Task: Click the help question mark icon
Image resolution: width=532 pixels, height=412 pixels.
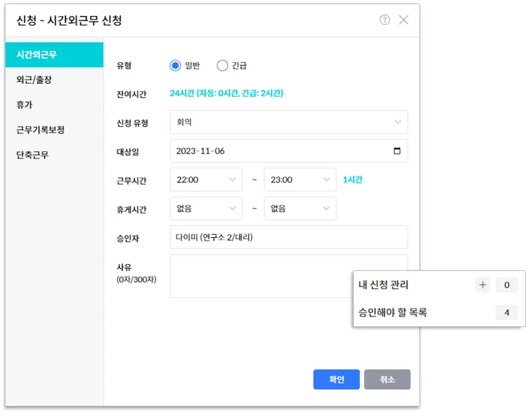Action: click(x=385, y=20)
